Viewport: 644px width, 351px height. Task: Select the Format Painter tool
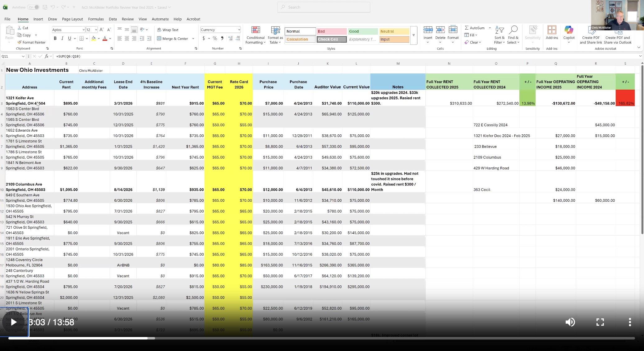pos(31,42)
